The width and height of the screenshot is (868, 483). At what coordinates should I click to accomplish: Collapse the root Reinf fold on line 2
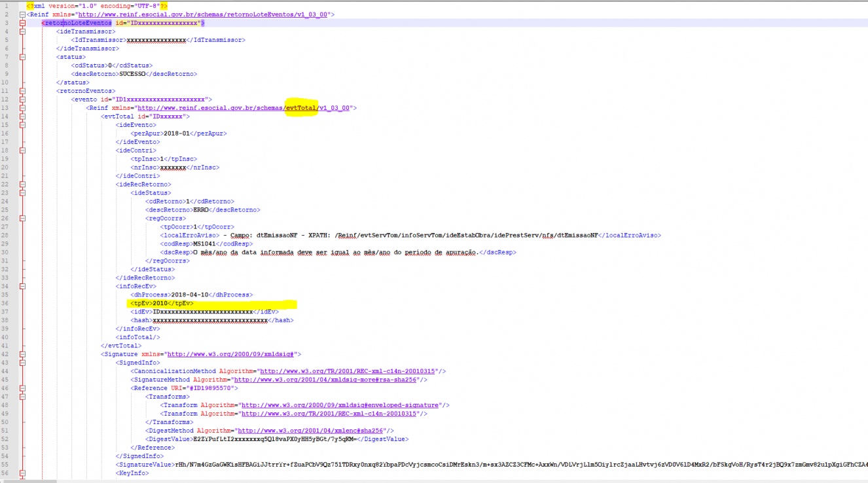pyautogui.click(x=23, y=14)
